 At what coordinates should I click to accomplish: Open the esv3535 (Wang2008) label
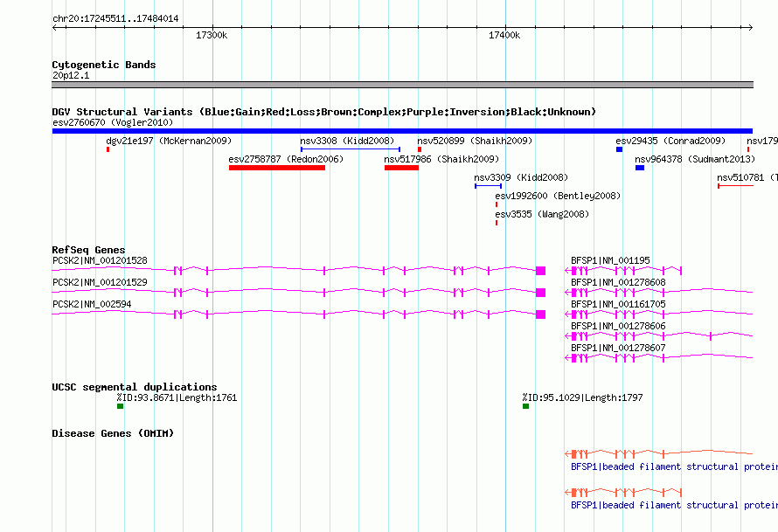click(x=542, y=214)
